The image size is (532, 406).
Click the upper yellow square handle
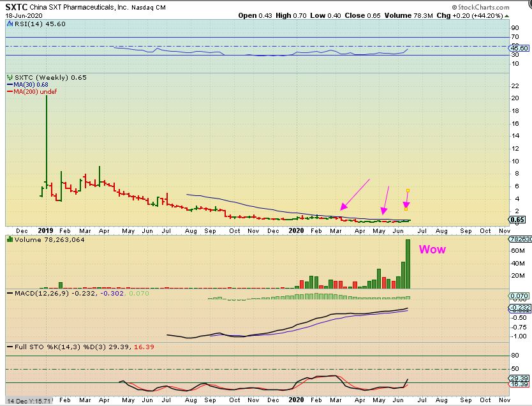(408, 190)
